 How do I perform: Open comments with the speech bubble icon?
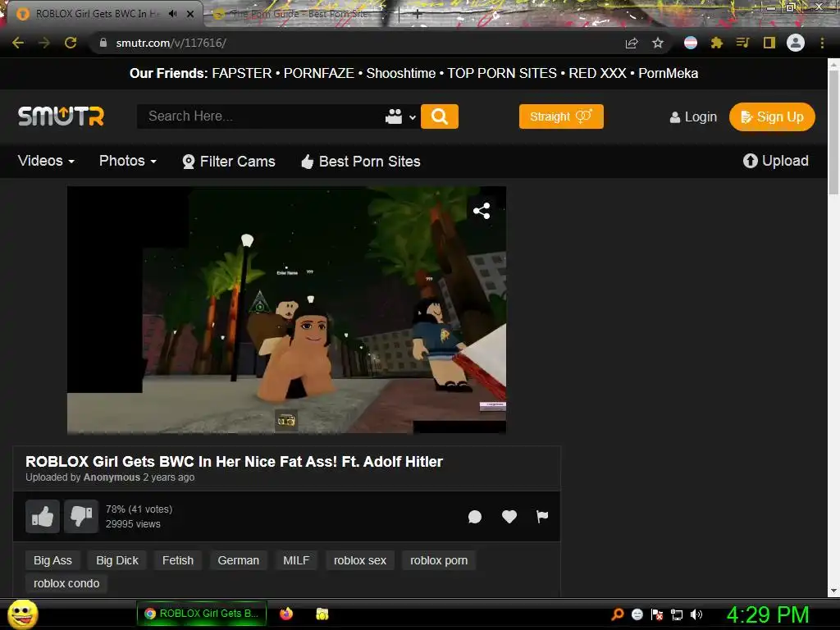(x=475, y=517)
